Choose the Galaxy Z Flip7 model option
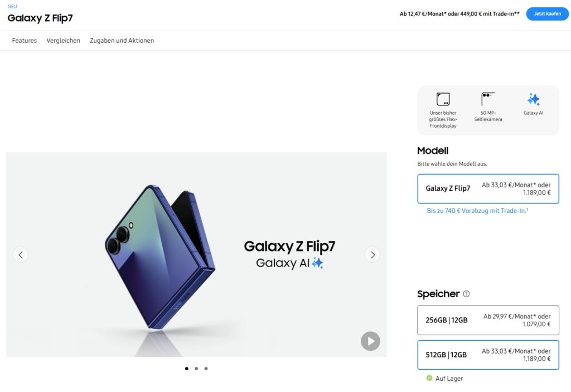The image size is (571, 392). coord(488,188)
